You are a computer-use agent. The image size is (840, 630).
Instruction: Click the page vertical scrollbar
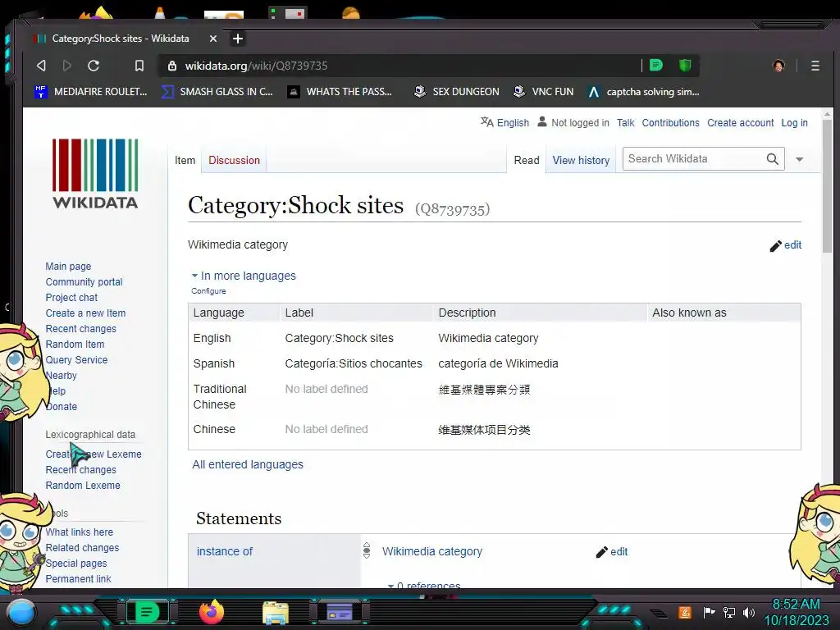click(827, 188)
